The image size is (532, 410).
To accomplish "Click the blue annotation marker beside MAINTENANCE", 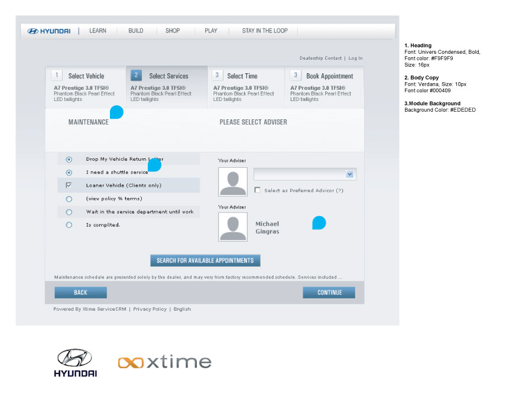I will [116, 112].
